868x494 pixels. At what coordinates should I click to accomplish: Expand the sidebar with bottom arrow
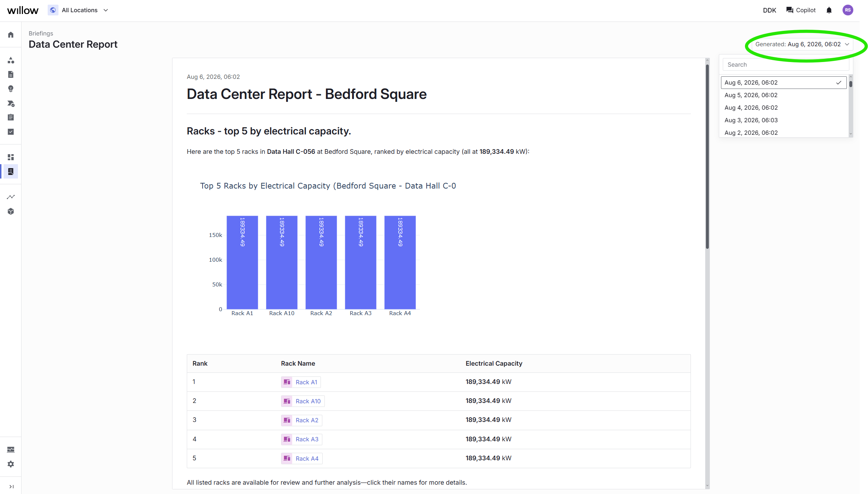(x=11, y=486)
